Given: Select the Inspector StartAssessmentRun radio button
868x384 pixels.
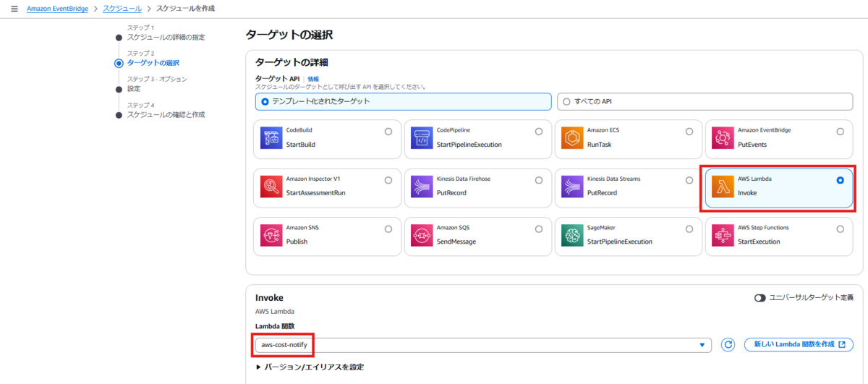Looking at the screenshot, I should coord(388,180).
